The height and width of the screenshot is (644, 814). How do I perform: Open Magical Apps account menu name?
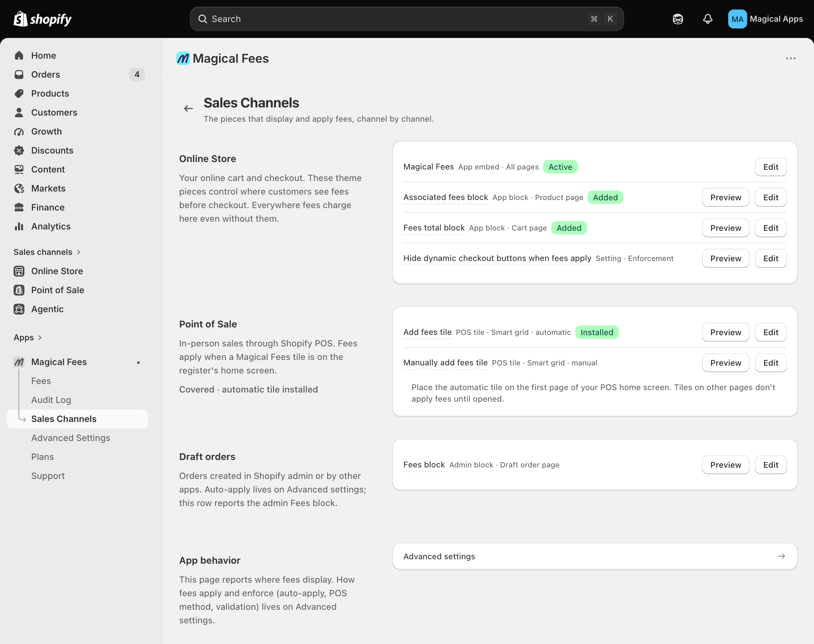(776, 19)
